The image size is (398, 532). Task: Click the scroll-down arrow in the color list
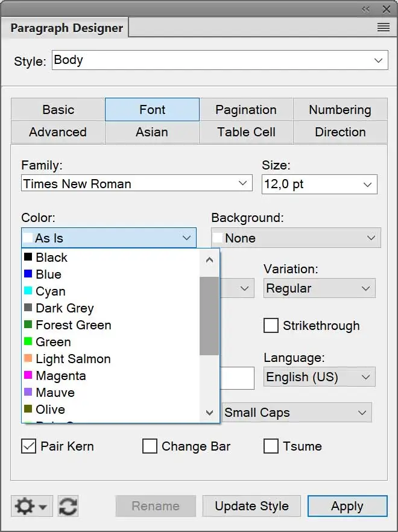point(209,413)
